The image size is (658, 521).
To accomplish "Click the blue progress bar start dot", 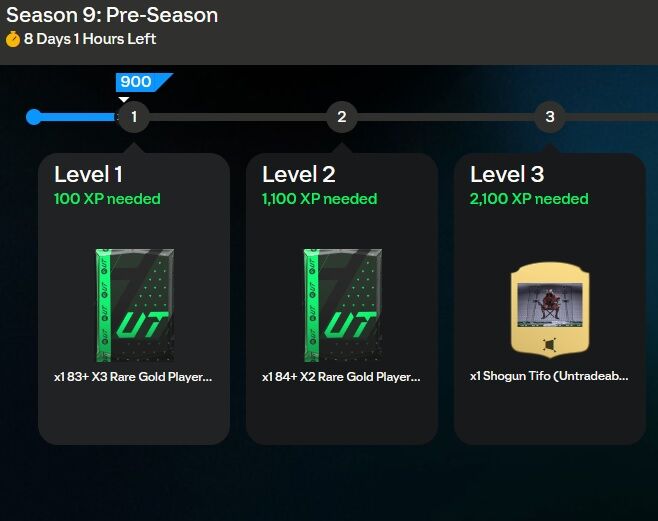I will pos(34,117).
